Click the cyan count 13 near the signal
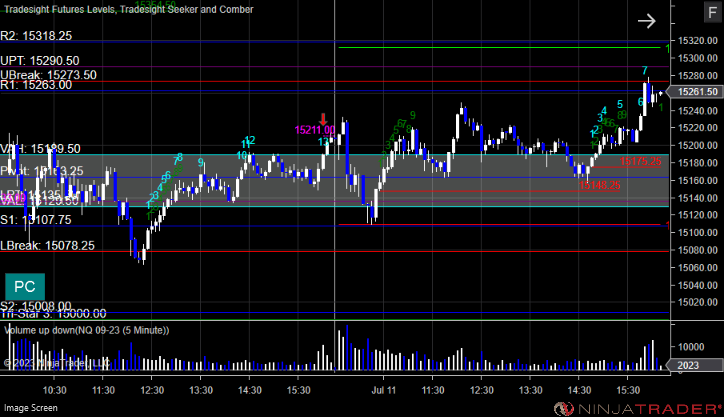The height and width of the screenshot is (417, 724). point(323,142)
